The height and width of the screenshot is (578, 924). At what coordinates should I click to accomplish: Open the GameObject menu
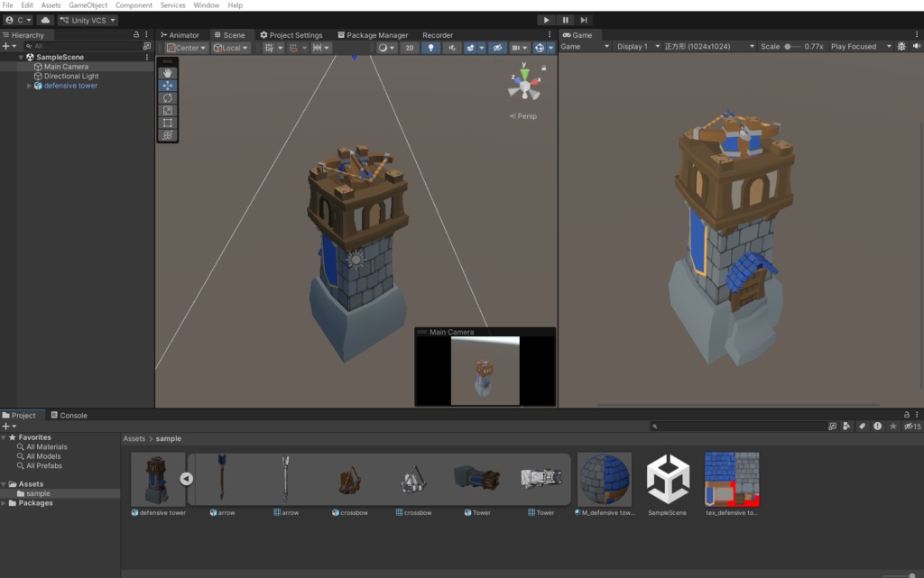tap(88, 5)
